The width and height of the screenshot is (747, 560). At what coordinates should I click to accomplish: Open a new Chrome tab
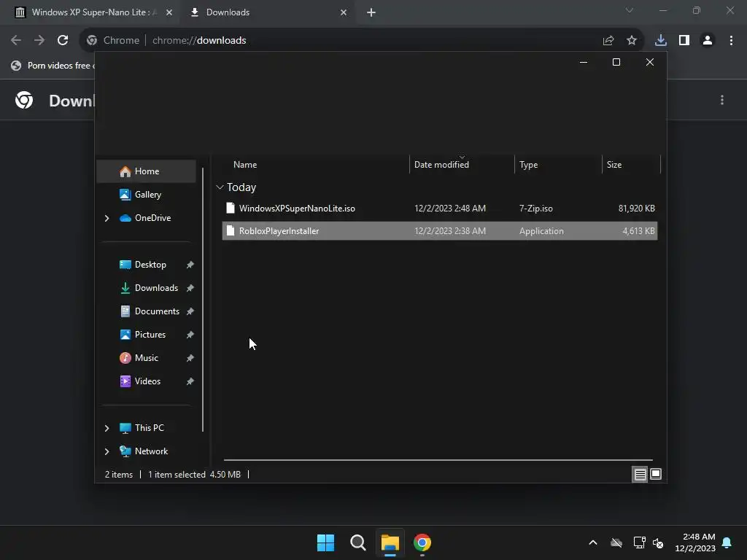click(371, 12)
